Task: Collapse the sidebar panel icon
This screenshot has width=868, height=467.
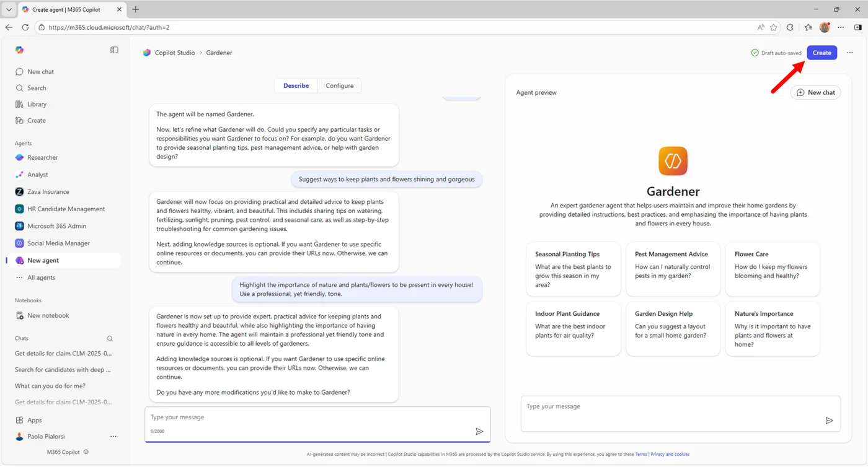Action: [114, 50]
